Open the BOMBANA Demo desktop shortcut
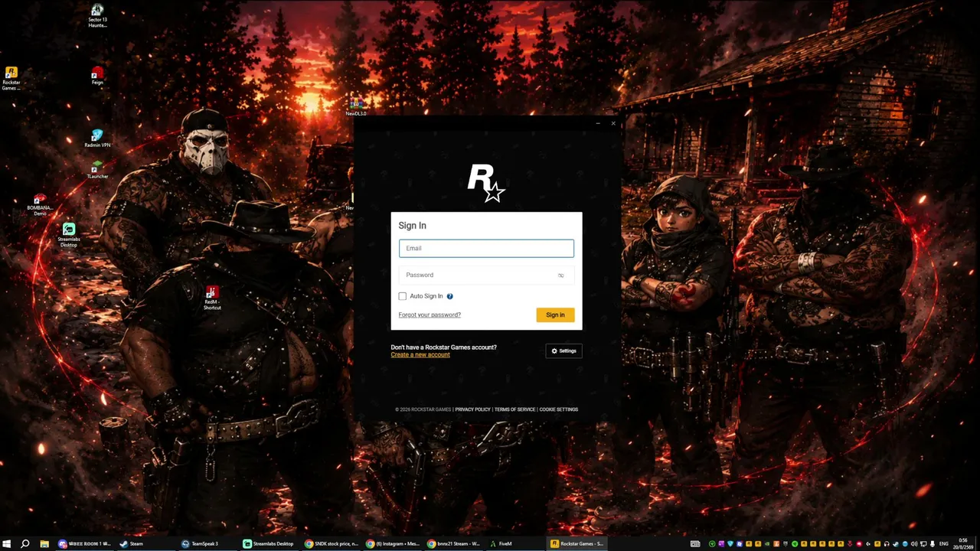Screen dimensions: 980x551 pyautogui.click(x=40, y=206)
